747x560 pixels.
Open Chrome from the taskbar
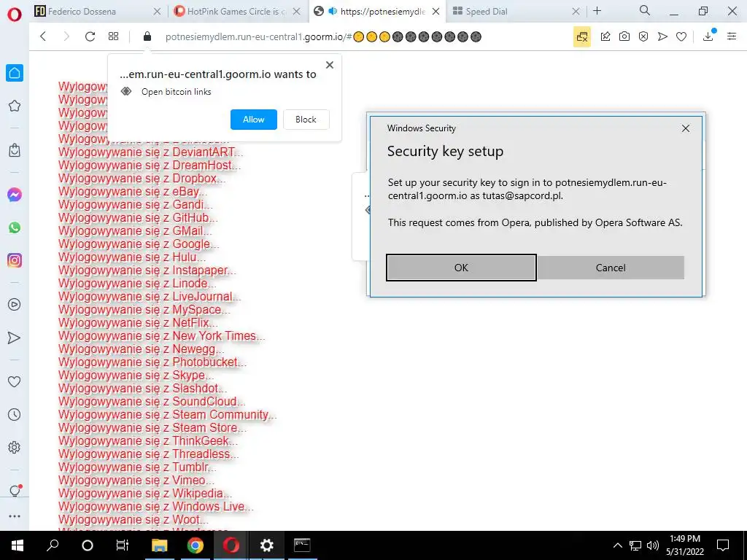195,545
